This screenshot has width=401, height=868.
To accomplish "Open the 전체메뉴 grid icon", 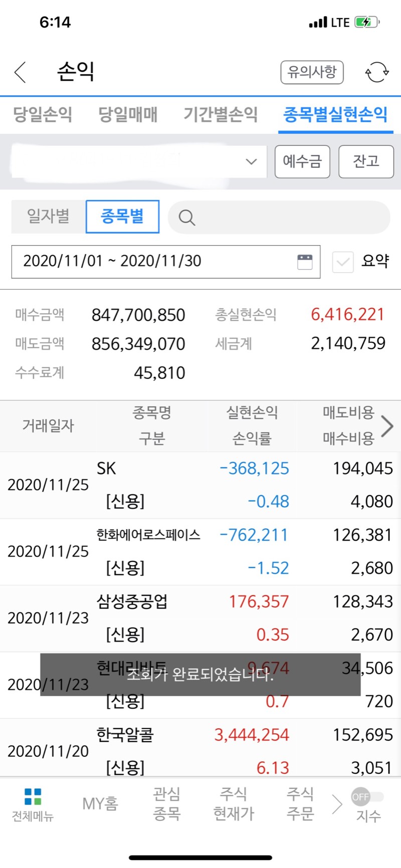I will click(x=33, y=796).
